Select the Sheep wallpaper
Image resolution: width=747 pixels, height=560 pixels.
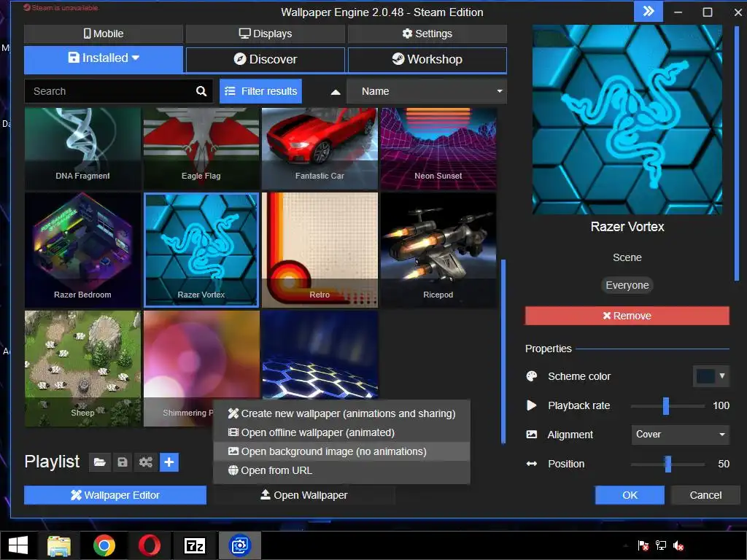coord(82,368)
